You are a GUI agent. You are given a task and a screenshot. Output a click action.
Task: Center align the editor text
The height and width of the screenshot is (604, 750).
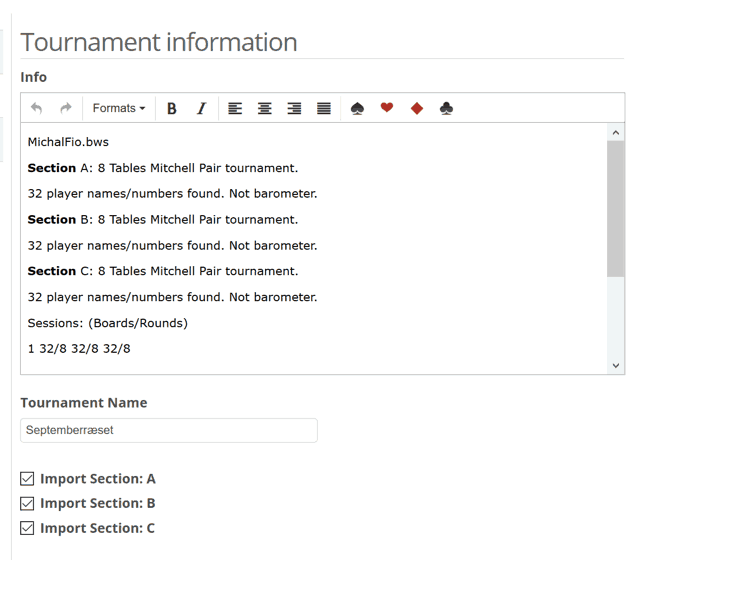[x=265, y=108]
